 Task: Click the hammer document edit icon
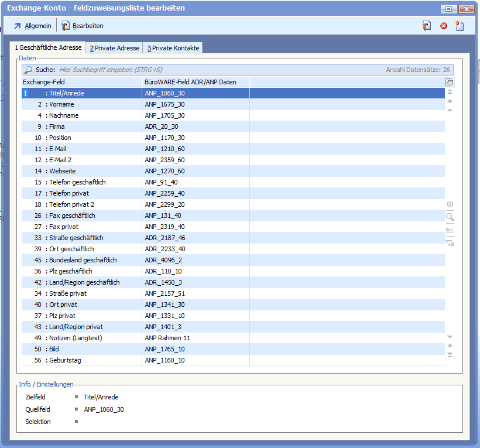tap(427, 26)
